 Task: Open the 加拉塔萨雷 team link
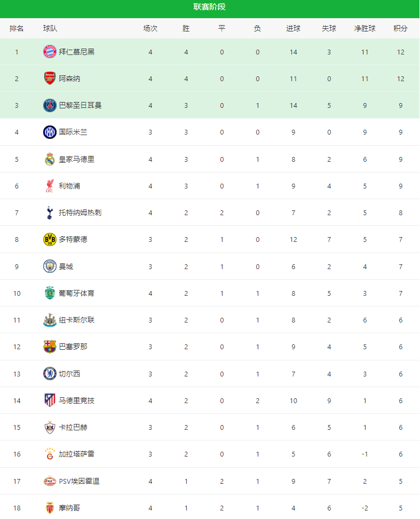(76, 454)
